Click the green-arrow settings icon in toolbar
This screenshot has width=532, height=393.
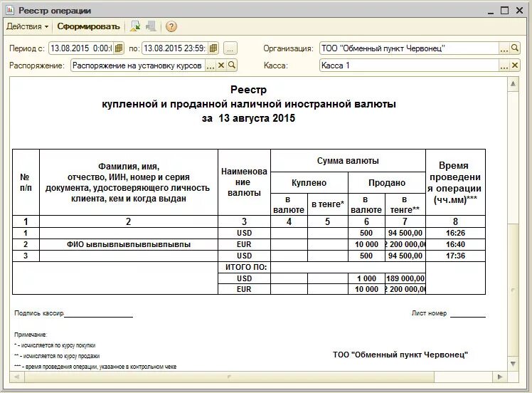coord(135,26)
